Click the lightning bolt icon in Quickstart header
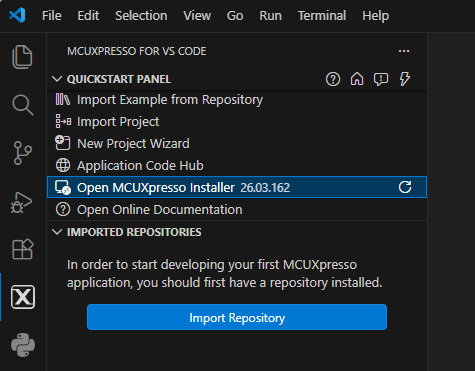Screen dimensions: 475x371 [x=404, y=79]
